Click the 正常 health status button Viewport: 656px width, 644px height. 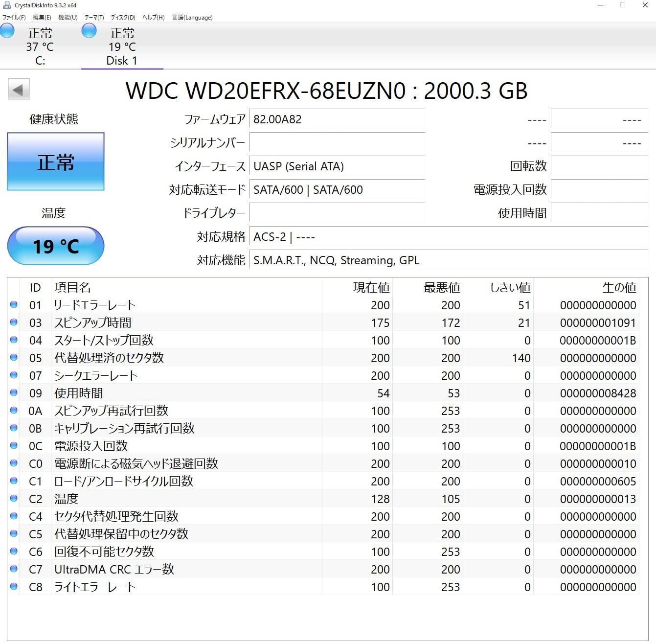point(55,161)
